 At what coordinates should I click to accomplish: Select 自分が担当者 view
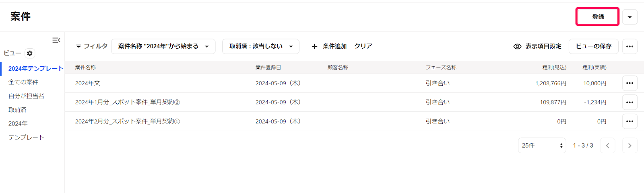[x=26, y=96]
